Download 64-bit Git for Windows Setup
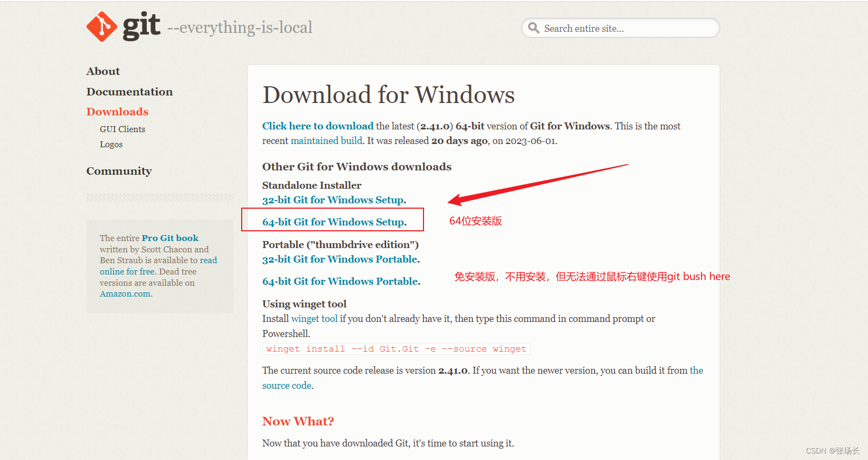 coord(334,222)
